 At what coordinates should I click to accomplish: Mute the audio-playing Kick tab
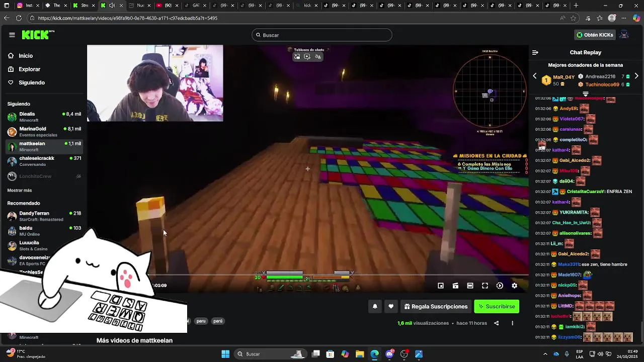[x=112, y=6]
